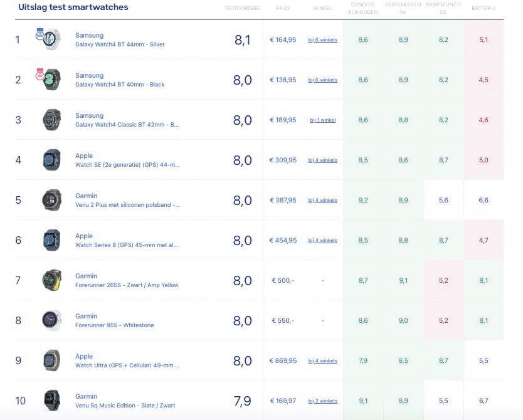Click the Gebruiksgemak column header

tap(403, 8)
